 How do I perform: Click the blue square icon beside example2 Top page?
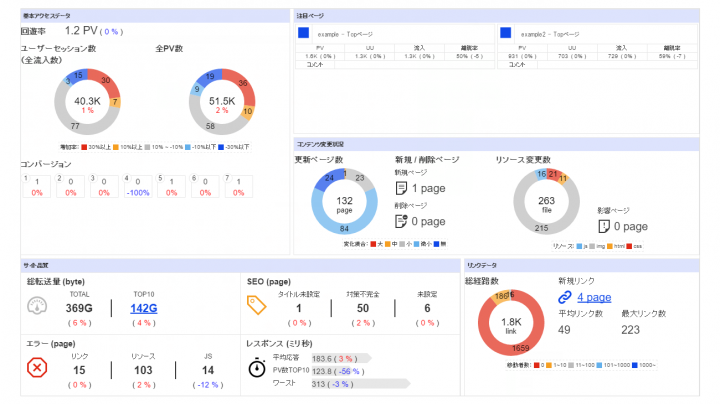(505, 33)
